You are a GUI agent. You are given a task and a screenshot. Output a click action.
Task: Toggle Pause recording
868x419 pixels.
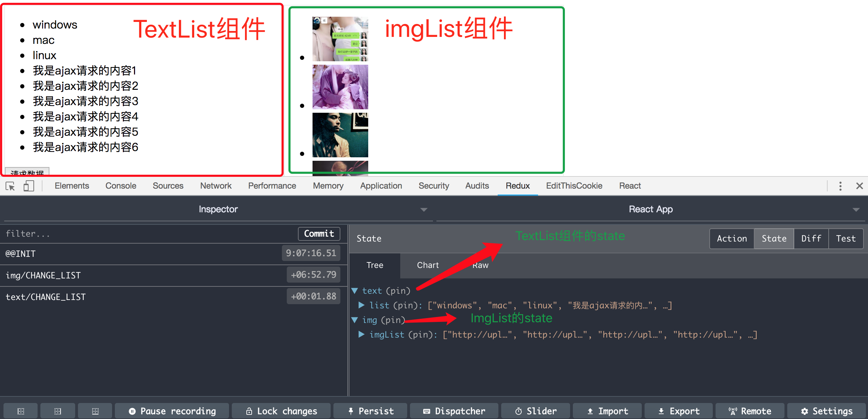click(x=172, y=411)
